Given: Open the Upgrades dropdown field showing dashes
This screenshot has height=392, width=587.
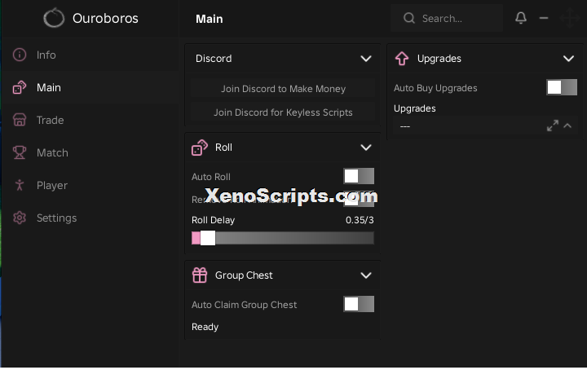Looking at the screenshot, I should pyautogui.click(x=485, y=126).
